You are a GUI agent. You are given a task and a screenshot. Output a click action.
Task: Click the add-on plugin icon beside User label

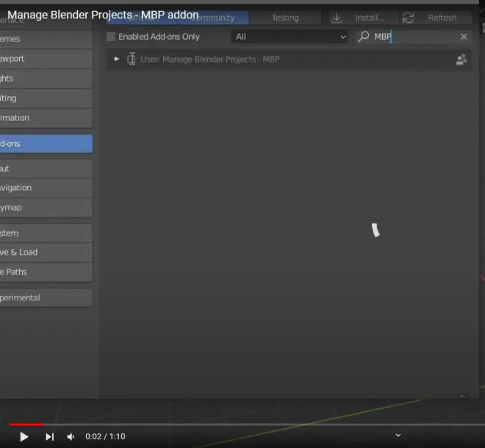click(131, 59)
